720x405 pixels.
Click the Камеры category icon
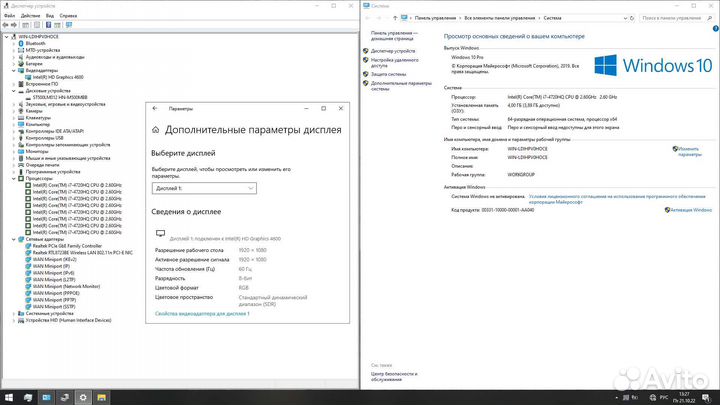(21, 111)
